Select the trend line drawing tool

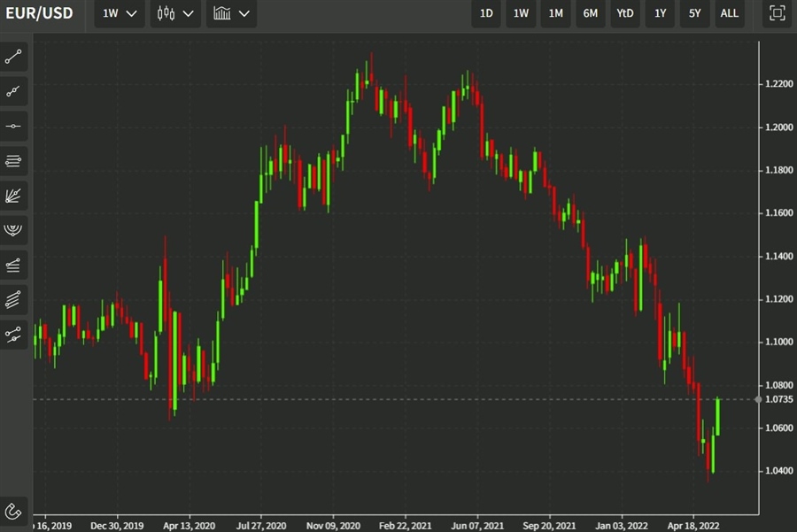[13, 58]
